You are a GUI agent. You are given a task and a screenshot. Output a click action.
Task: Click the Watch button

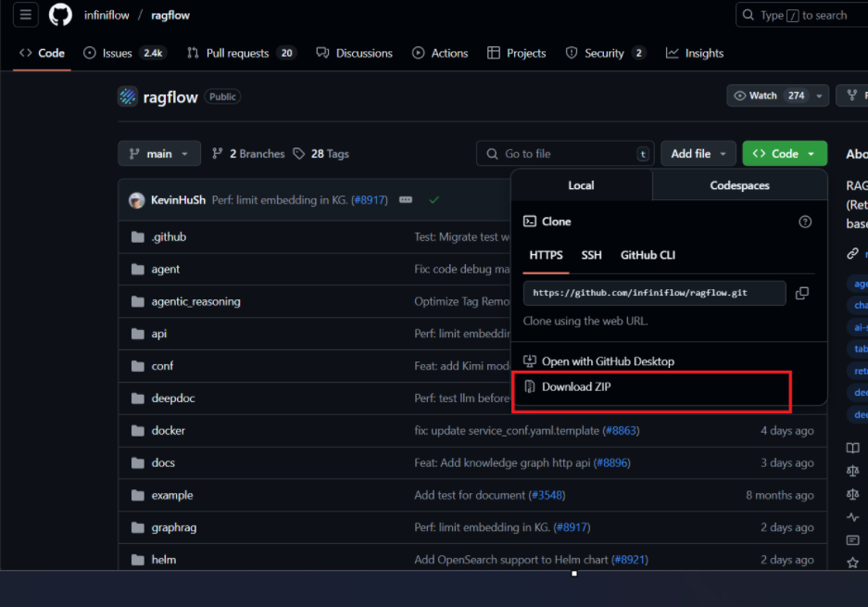tap(769, 95)
